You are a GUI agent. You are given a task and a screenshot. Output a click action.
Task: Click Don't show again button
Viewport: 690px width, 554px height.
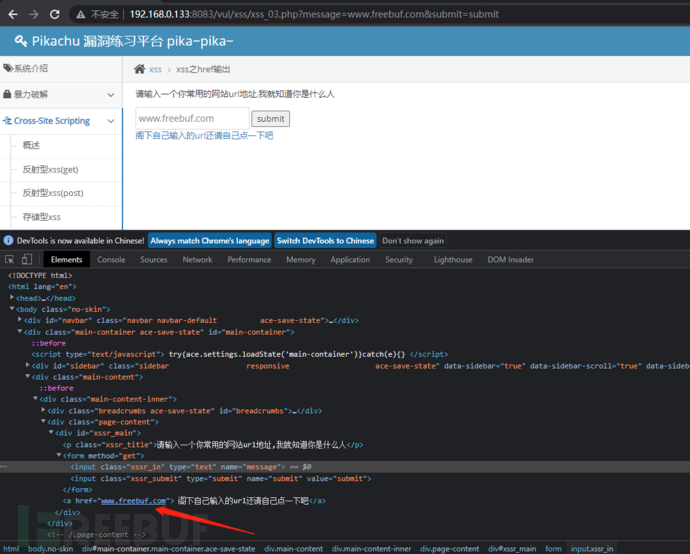[x=413, y=241]
